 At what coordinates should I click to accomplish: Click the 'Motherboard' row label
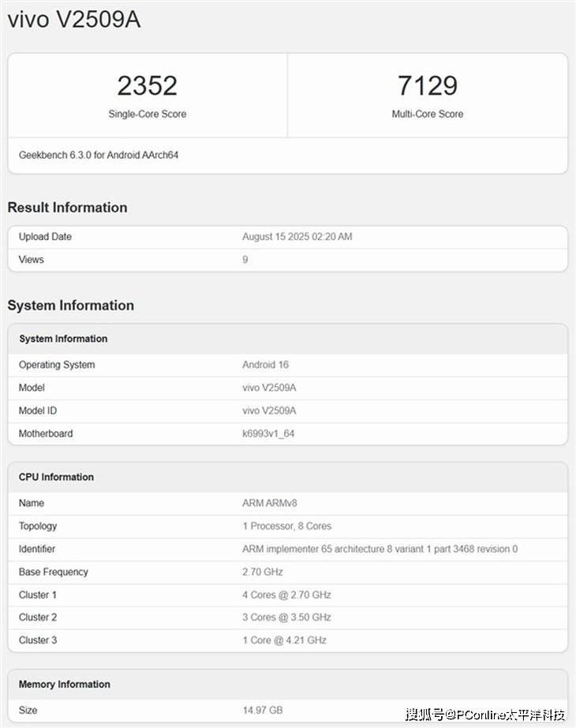[x=46, y=433]
